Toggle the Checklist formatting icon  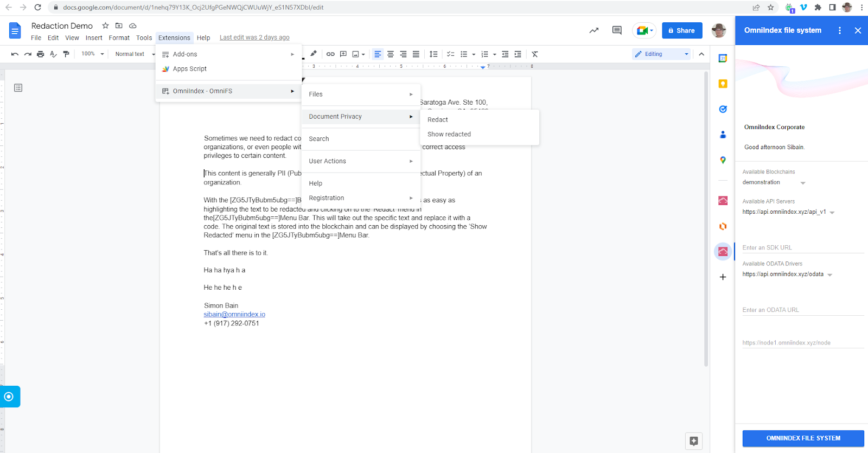pos(451,54)
